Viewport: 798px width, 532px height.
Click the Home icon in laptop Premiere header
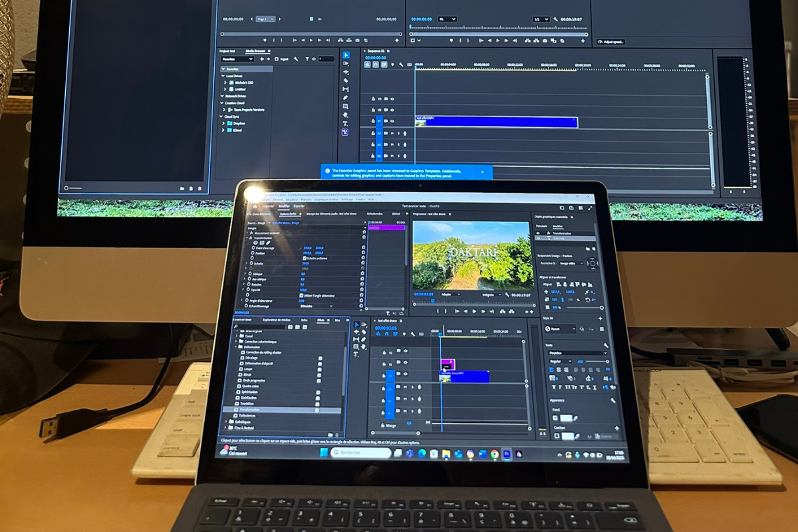coord(254,205)
